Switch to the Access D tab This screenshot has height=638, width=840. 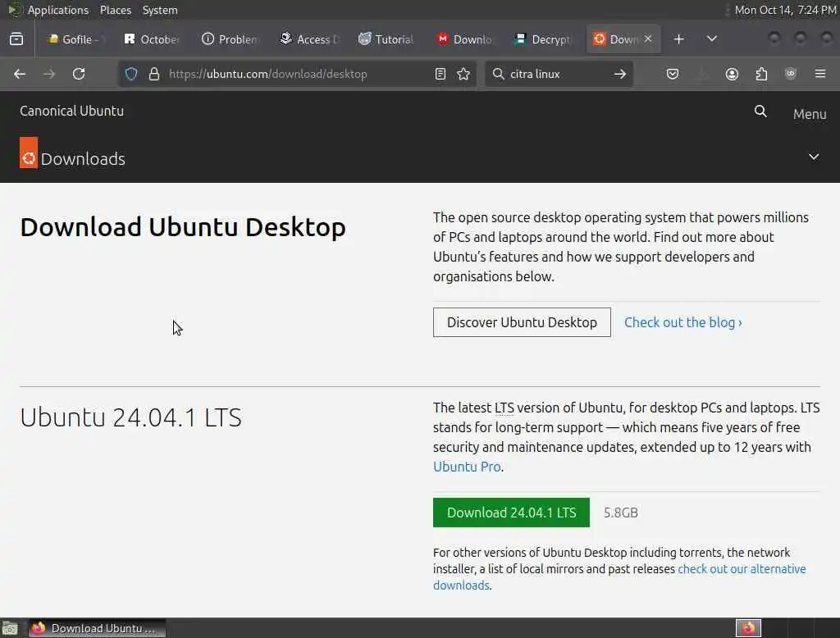309,39
